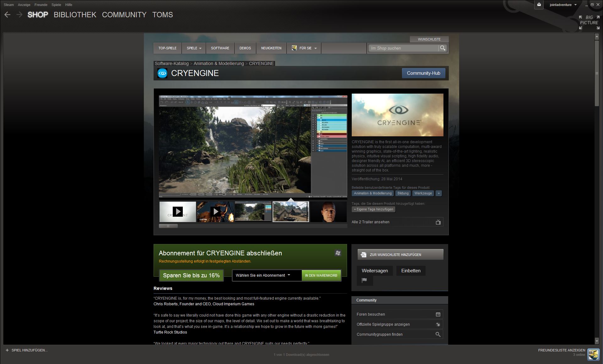603x364 pixels.
Task: Open NEUIGKEITEN in shop navigation
Action: 271,48
